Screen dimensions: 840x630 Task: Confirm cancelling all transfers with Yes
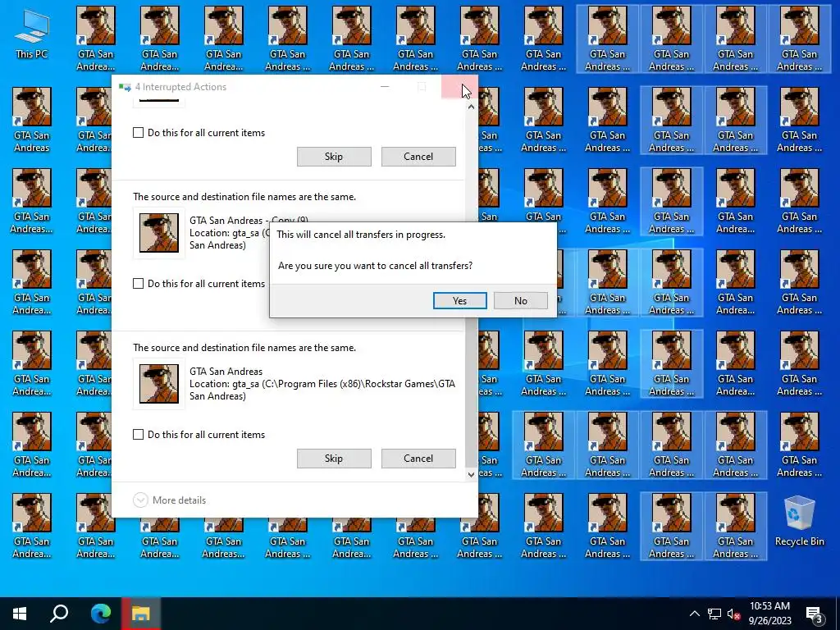tap(459, 300)
